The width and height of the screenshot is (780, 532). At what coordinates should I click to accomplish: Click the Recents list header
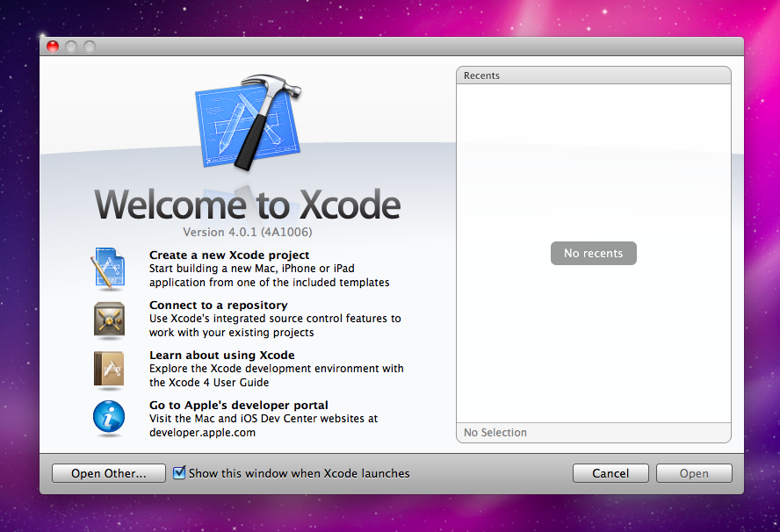[x=594, y=75]
